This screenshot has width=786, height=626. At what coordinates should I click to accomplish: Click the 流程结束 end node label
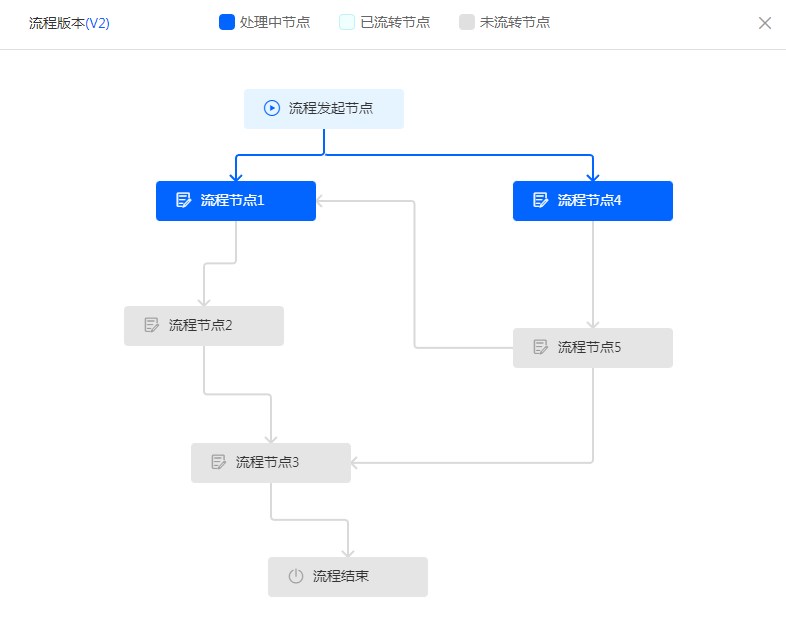click(x=341, y=576)
